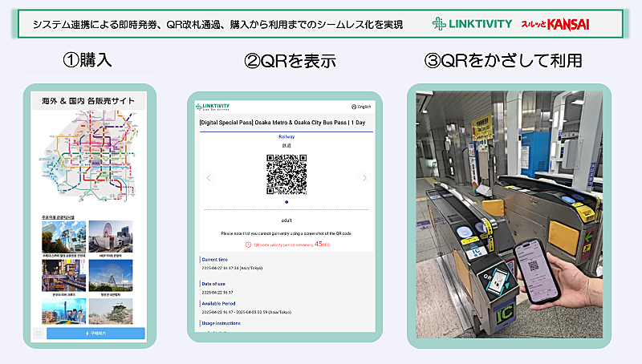Open the HEP FIVE red ferris wheel thumbnail
This screenshot has width=642, height=364.
(x=111, y=237)
